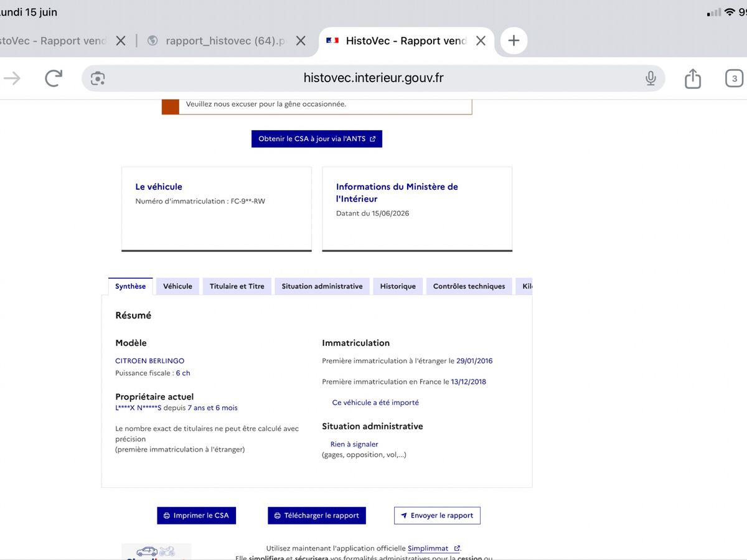Click Obtenir le CSA à jour via l'ANTS
This screenshot has width=747, height=560.
(317, 139)
